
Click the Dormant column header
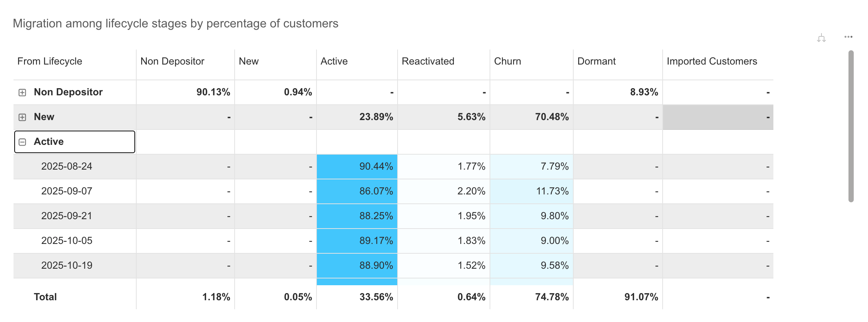(x=597, y=61)
